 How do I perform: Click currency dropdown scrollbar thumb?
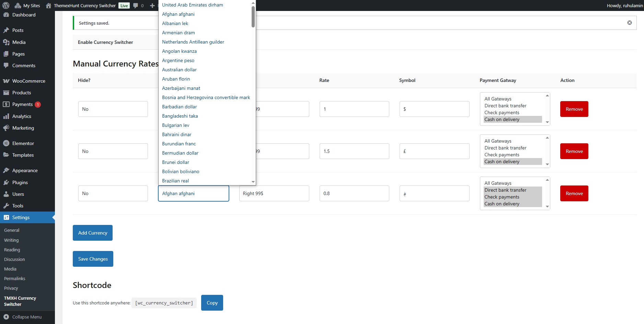(253, 17)
